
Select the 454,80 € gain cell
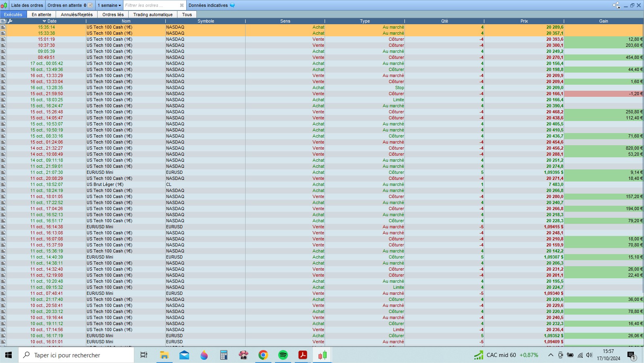pos(604,57)
